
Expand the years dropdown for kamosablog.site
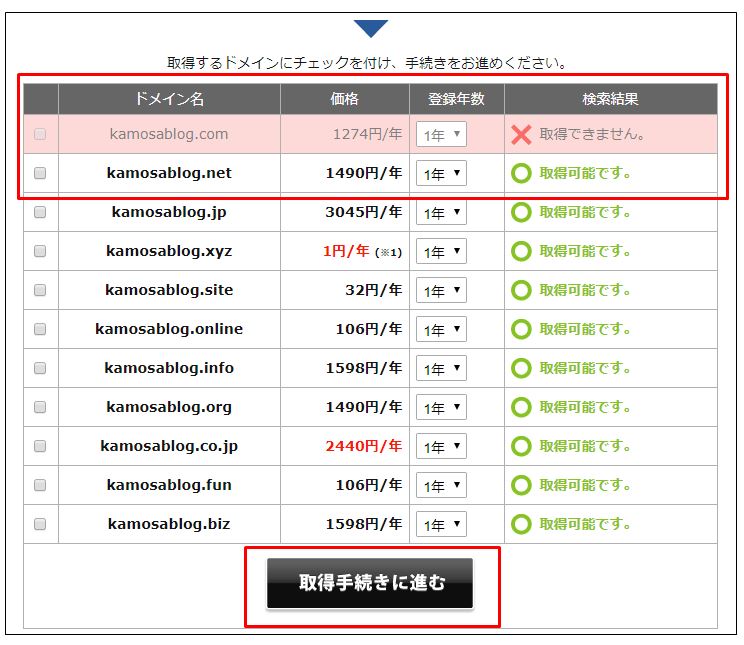pos(441,290)
